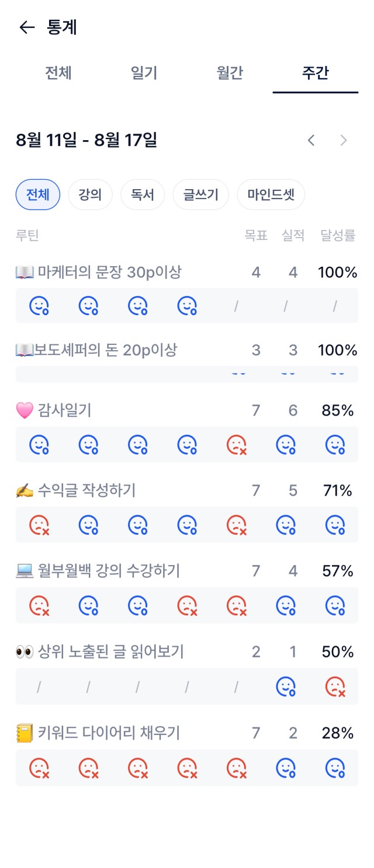Filter routines by 독서 chip

click(143, 194)
